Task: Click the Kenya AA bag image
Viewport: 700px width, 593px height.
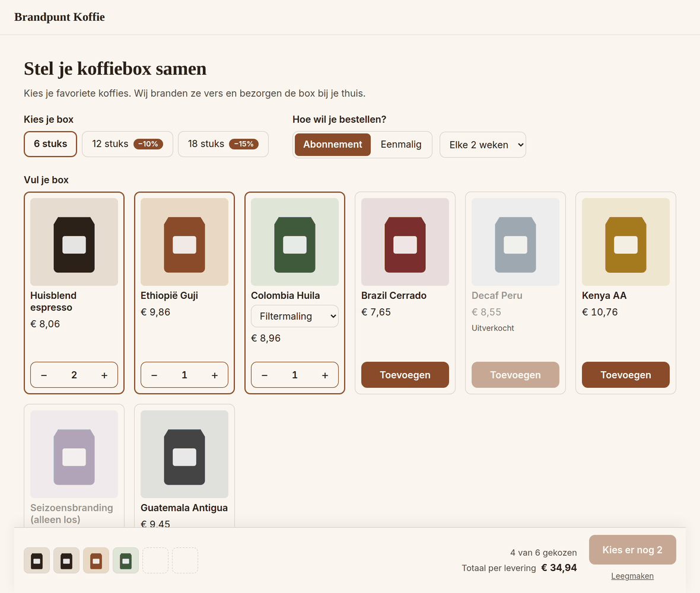Action: coord(625,242)
